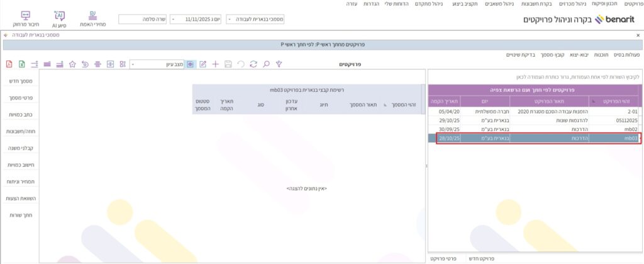Toggle the view mode button beside מצב עיון

(x=191, y=64)
